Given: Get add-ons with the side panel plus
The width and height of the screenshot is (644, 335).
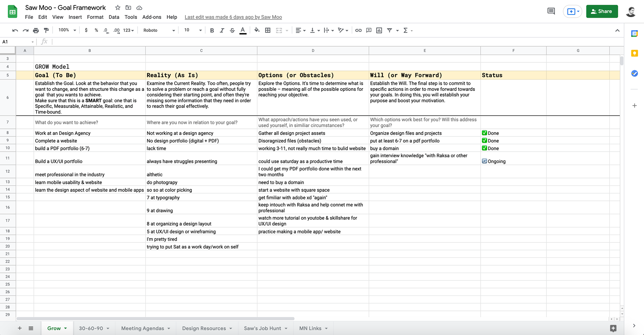Looking at the screenshot, I should (x=634, y=106).
